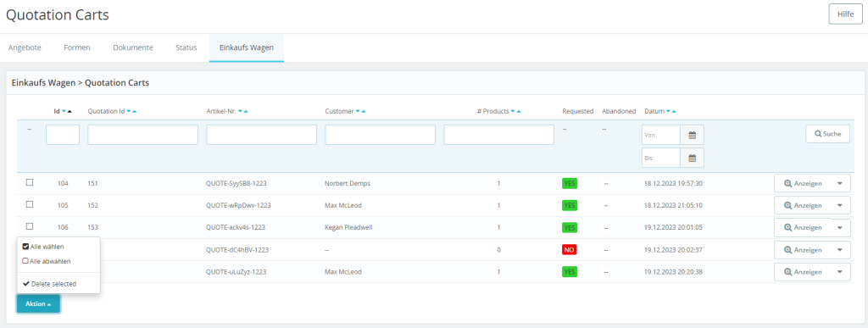Choose Delete selected from the Aktion menu

(x=50, y=284)
